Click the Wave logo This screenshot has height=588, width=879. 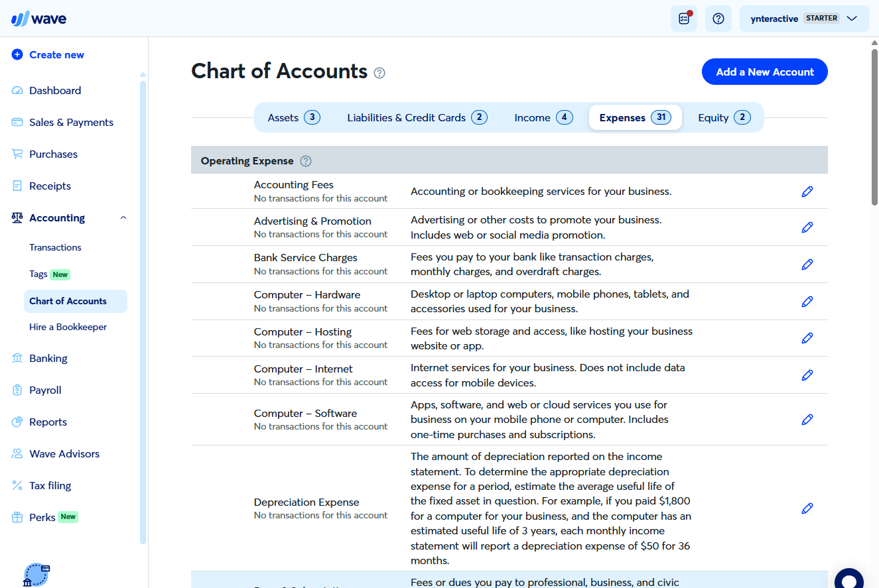[38, 19]
